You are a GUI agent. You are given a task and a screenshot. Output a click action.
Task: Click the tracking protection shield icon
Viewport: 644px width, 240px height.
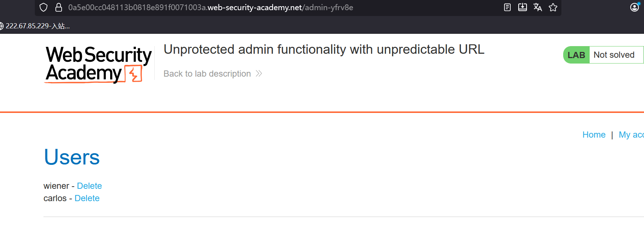43,8
